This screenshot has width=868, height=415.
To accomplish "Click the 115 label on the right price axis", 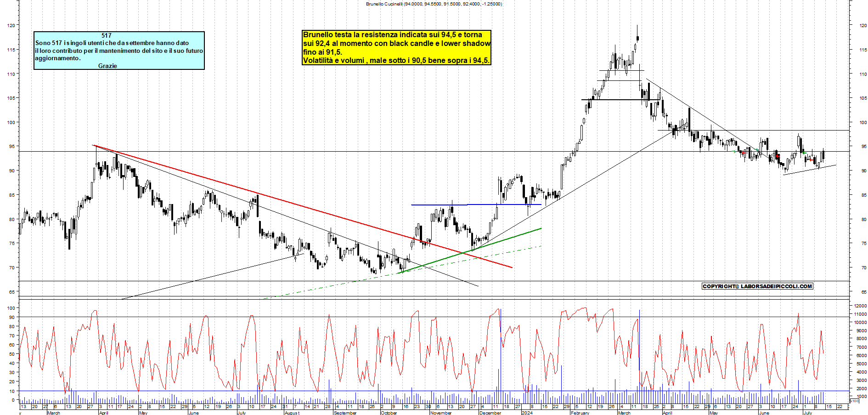I will pos(863,50).
